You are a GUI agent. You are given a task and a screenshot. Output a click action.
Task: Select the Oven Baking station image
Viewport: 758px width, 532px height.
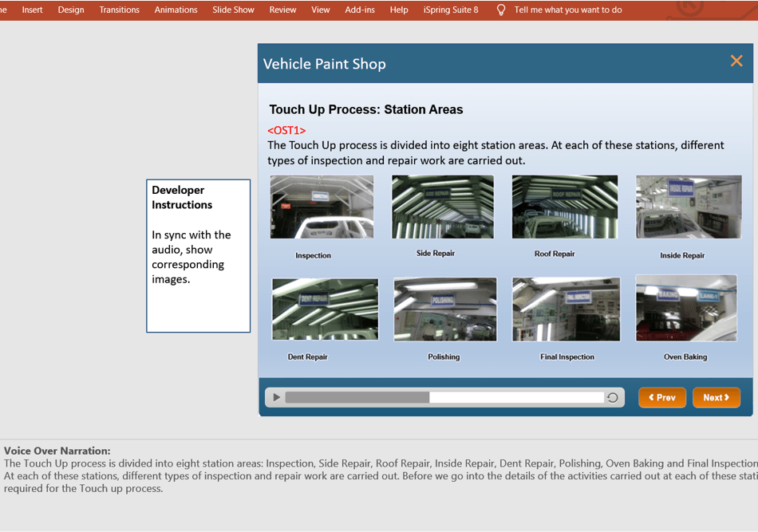(x=685, y=309)
